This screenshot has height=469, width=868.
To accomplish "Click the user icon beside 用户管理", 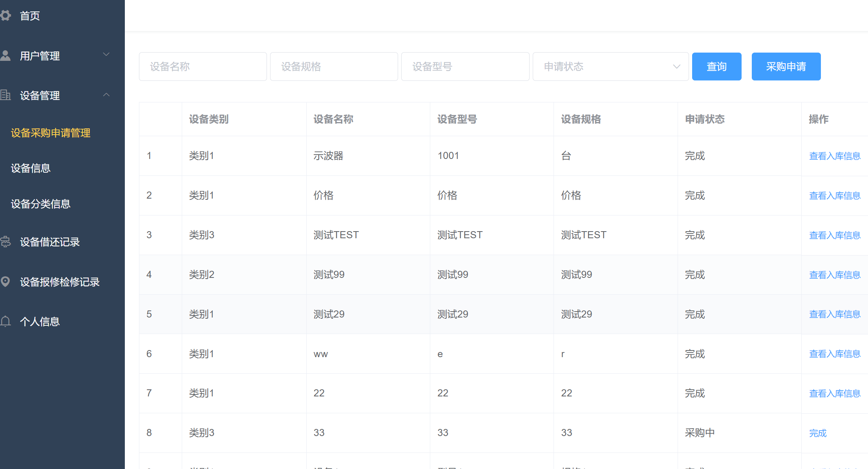I will pyautogui.click(x=6, y=55).
